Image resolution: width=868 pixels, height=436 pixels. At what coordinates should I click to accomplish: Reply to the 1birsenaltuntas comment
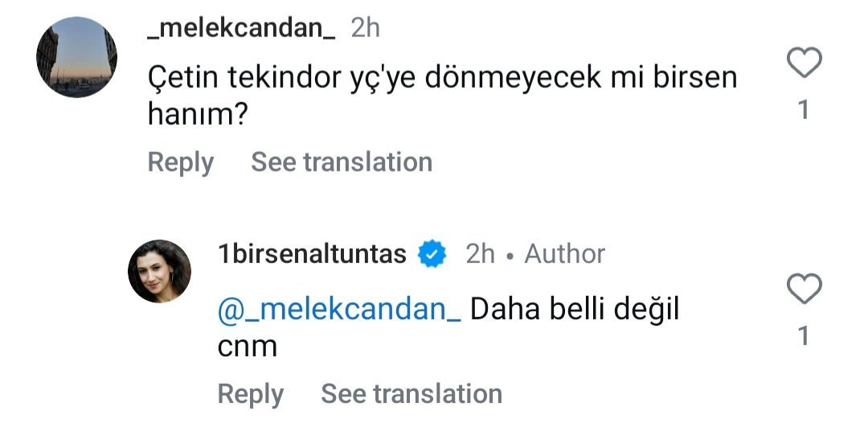[250, 393]
